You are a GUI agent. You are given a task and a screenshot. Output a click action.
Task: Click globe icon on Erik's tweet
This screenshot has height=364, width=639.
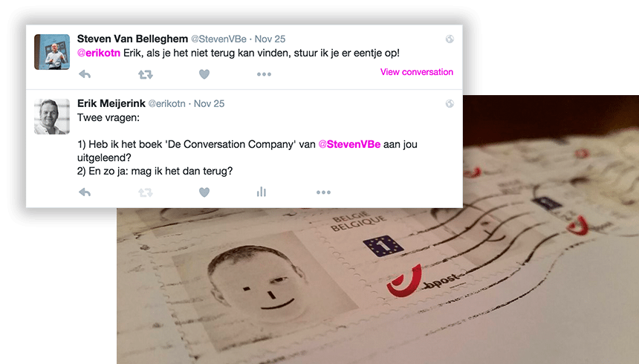pos(450,103)
